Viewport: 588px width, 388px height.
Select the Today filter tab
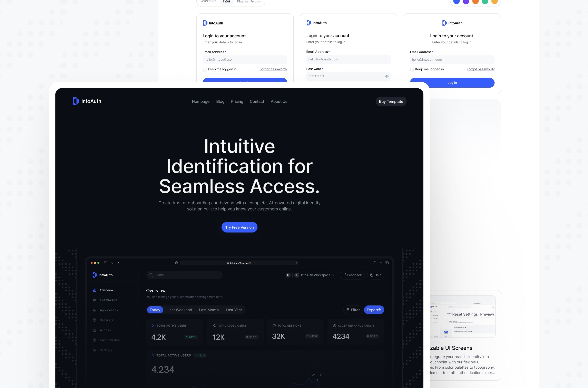(x=155, y=310)
